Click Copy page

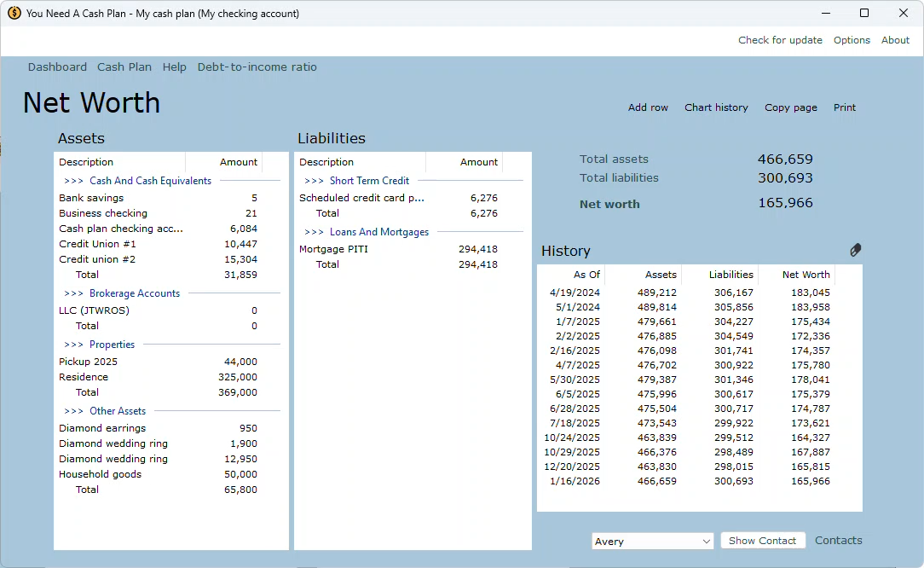pos(790,107)
